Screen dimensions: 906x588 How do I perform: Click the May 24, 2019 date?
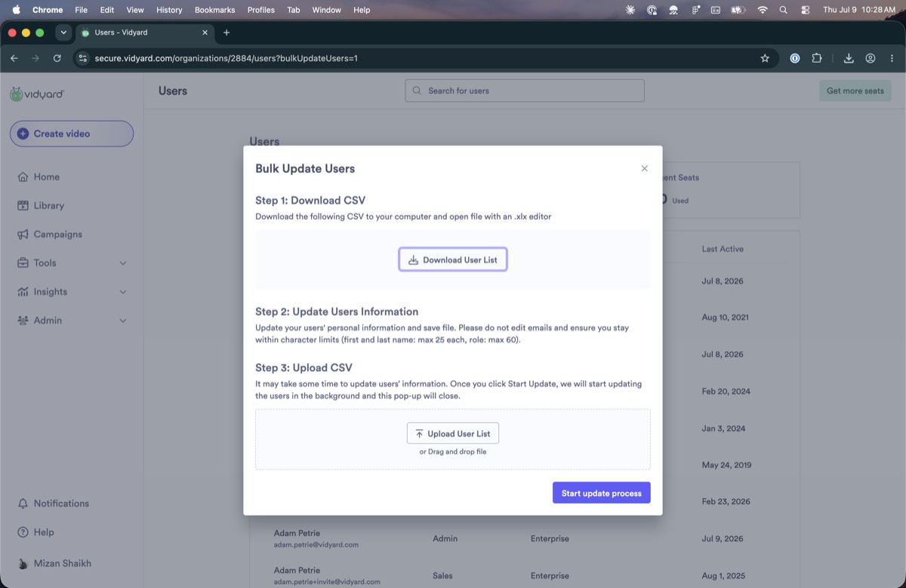pos(726,465)
